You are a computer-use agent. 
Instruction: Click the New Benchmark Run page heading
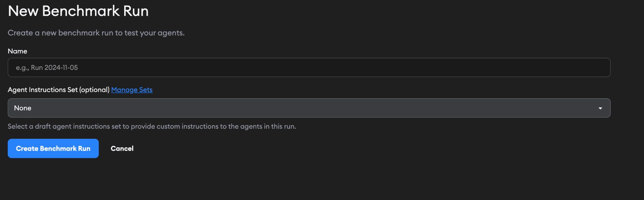[x=78, y=11]
